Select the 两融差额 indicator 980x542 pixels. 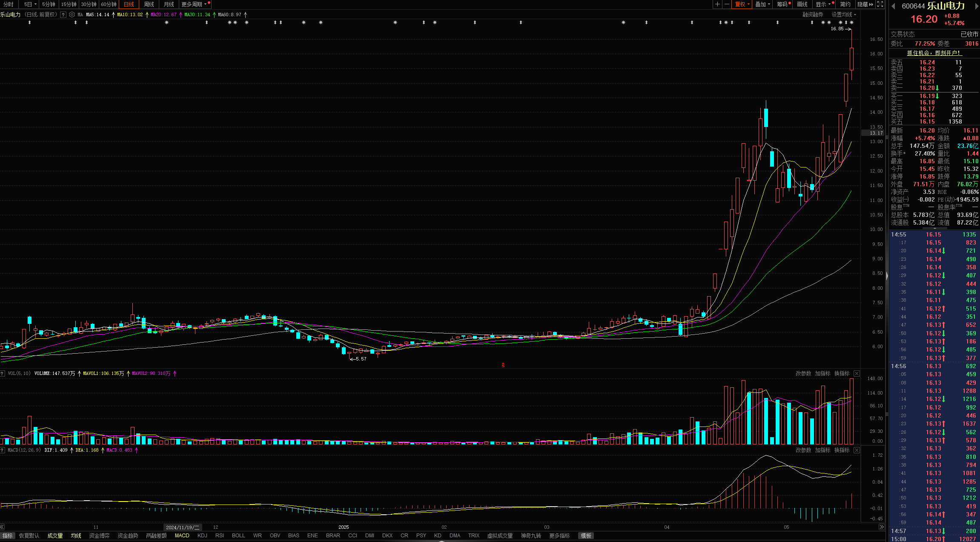coord(156,536)
